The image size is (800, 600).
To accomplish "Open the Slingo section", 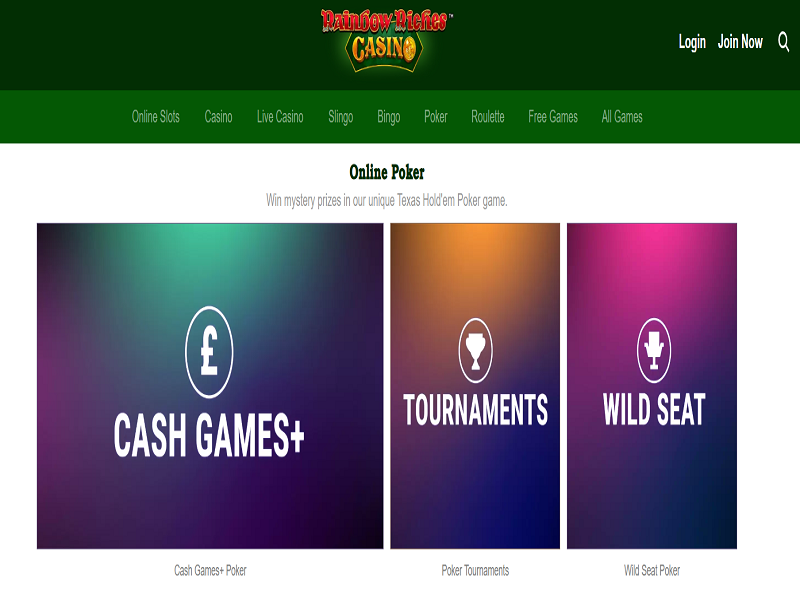I will [340, 117].
